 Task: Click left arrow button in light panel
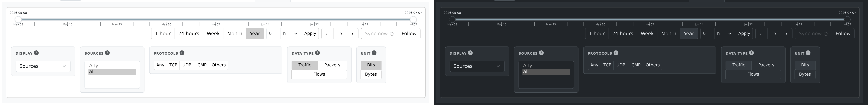pyautogui.click(x=327, y=34)
